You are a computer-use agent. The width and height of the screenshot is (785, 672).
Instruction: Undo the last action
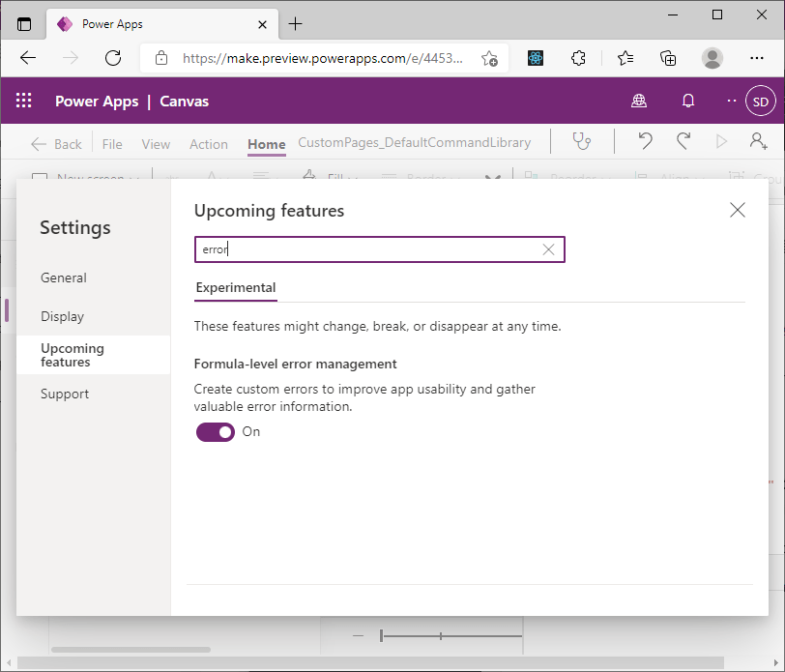pyautogui.click(x=646, y=141)
